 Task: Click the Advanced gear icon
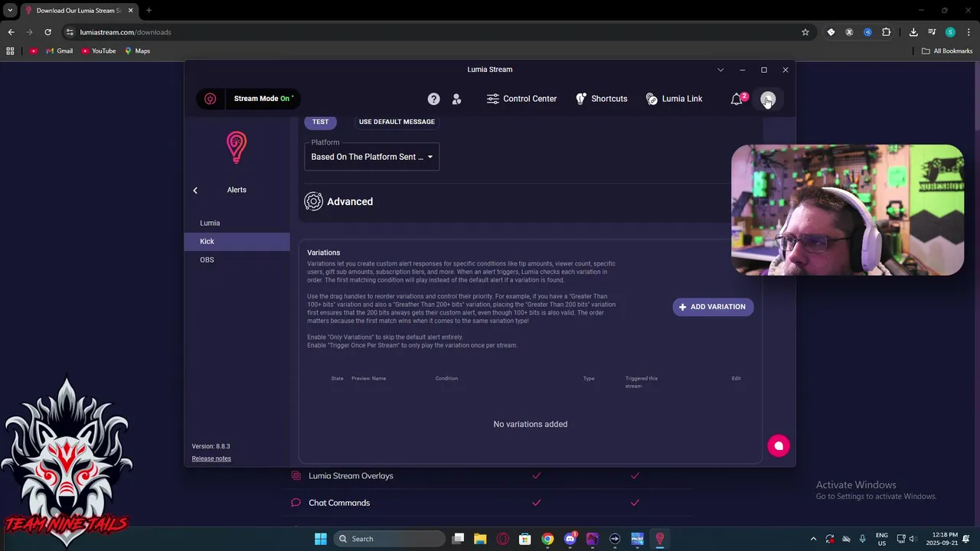coord(313,201)
